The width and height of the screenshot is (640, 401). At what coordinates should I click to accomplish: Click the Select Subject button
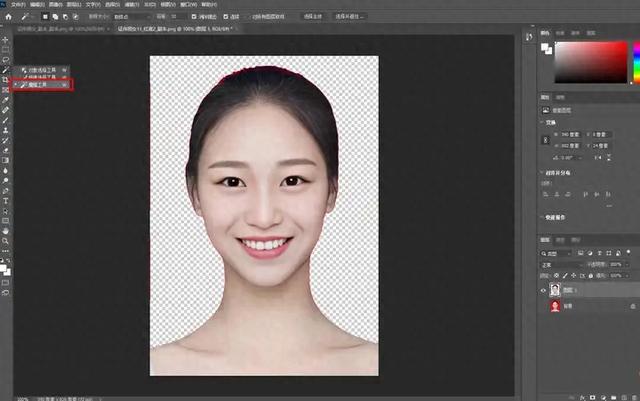(x=313, y=17)
